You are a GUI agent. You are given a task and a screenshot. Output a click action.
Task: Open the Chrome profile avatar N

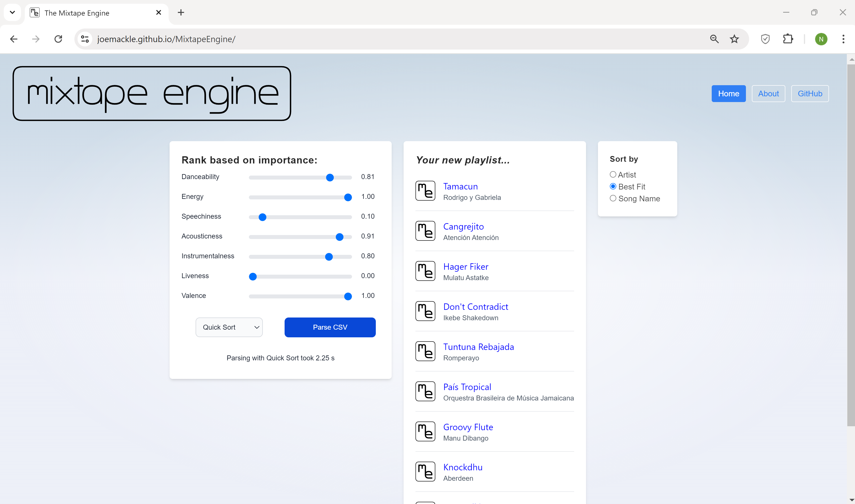(821, 39)
